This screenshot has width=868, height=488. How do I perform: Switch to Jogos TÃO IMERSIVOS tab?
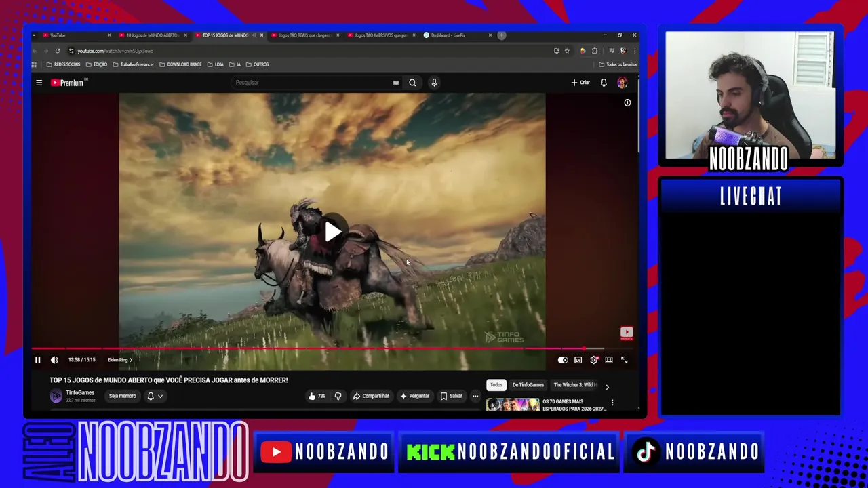pos(380,35)
